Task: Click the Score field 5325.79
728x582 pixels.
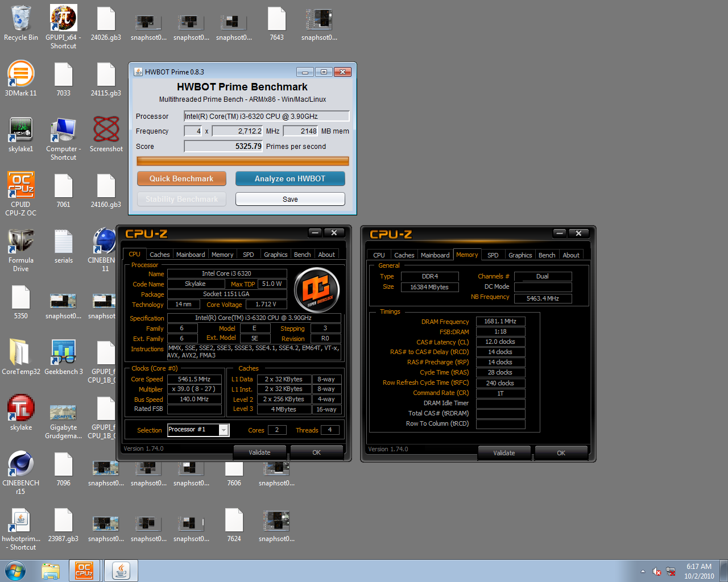Action: coord(224,146)
